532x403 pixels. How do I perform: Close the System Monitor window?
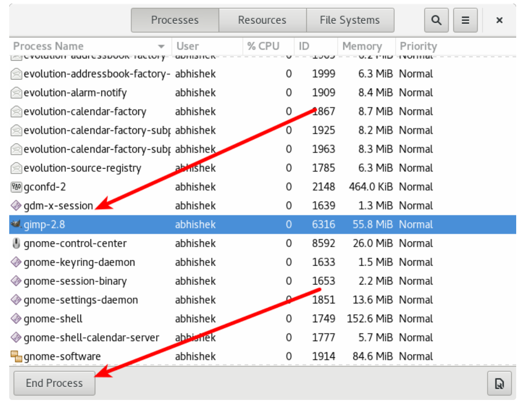pyautogui.click(x=500, y=20)
